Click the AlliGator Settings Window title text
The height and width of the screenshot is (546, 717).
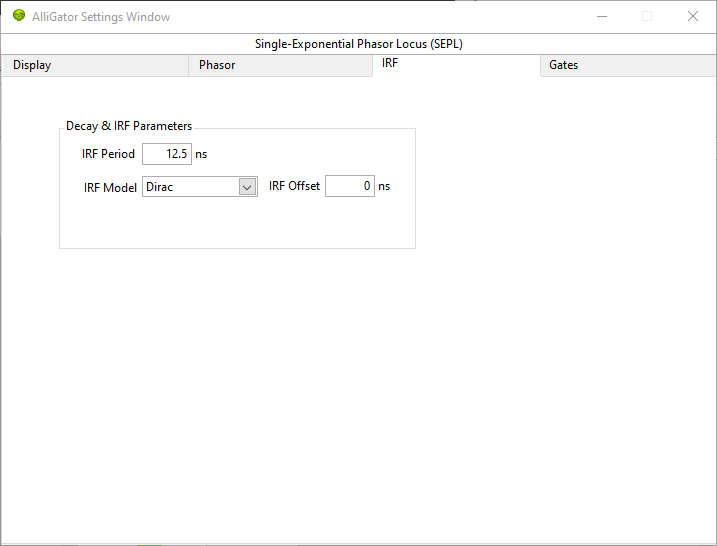101,17
